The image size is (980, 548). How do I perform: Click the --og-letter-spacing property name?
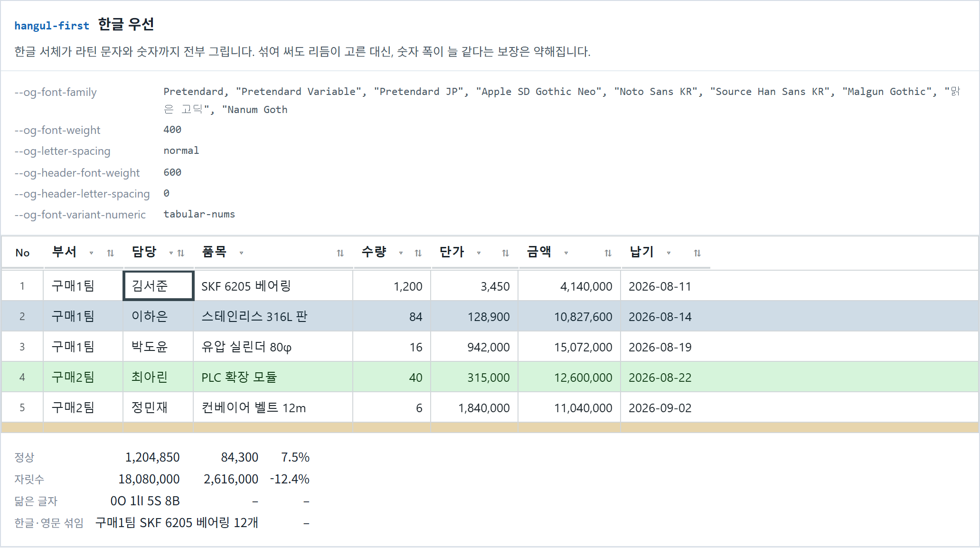(62, 151)
